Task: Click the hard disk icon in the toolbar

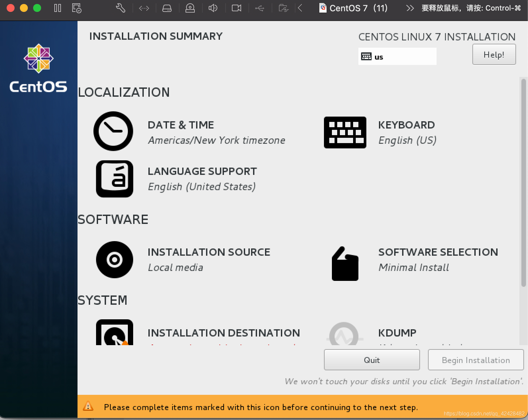Action: tap(167, 8)
